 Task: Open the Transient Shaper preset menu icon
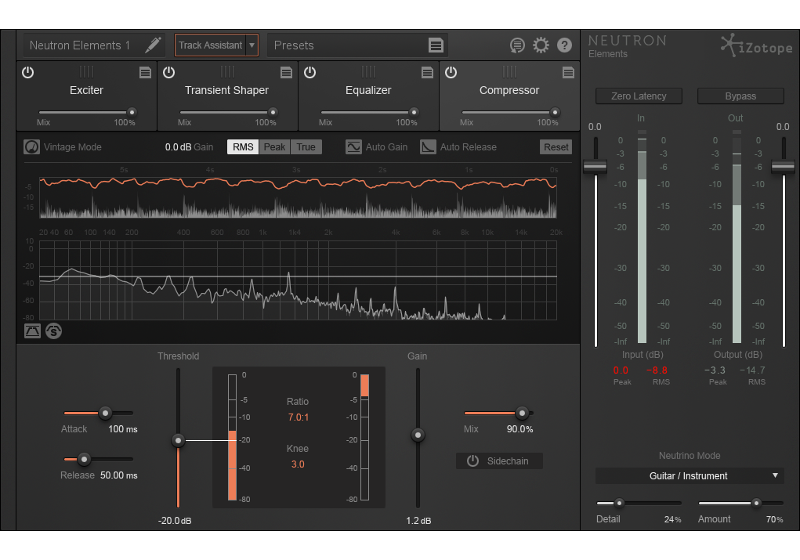286,72
